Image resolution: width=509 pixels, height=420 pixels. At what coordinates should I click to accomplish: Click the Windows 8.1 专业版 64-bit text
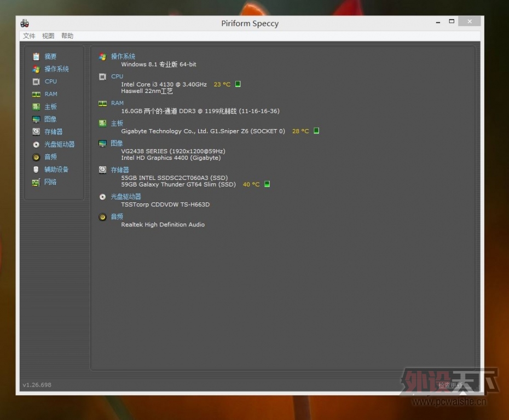pyautogui.click(x=159, y=64)
